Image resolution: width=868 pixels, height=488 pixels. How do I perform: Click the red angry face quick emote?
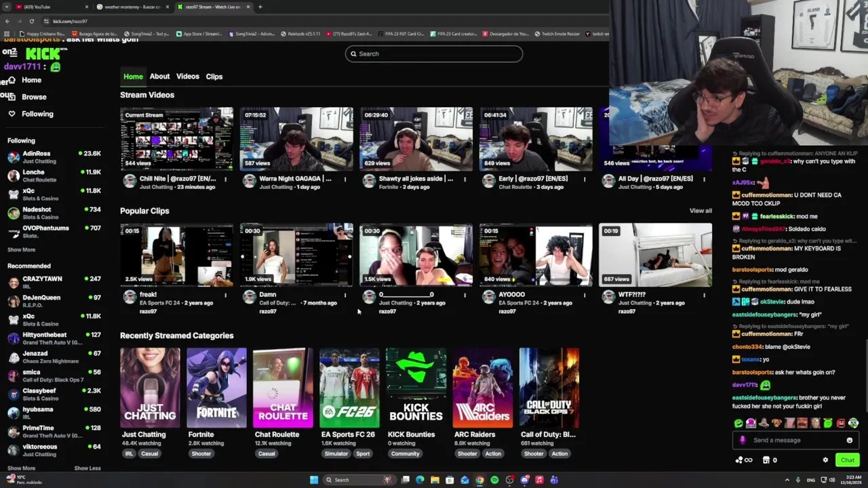(x=841, y=423)
